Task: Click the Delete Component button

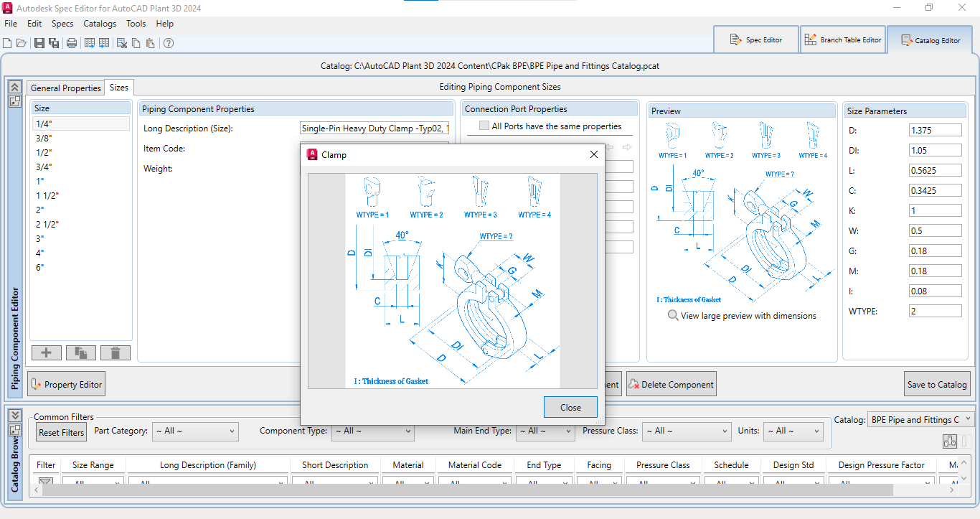Action: [671, 384]
